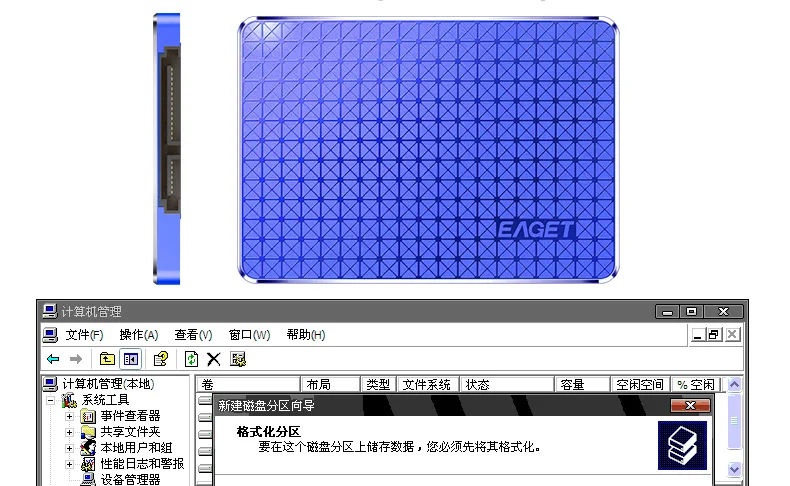
Task: Select the 本地用户和组 icon
Action: coord(88,448)
